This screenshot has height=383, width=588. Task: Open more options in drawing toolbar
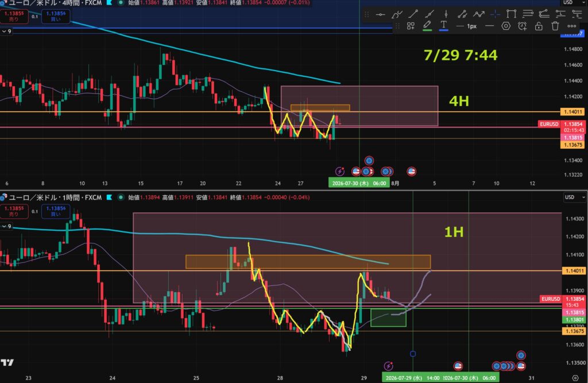pyautogui.click(x=571, y=26)
